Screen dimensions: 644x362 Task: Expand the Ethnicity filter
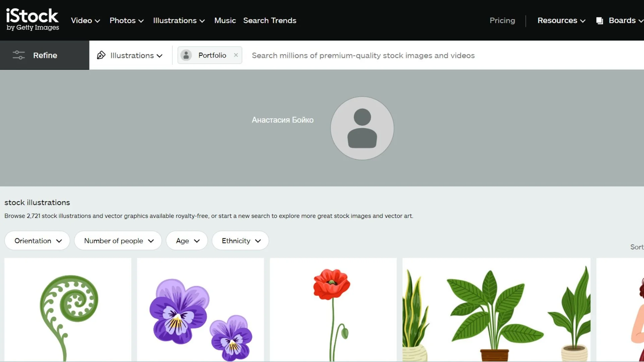240,241
